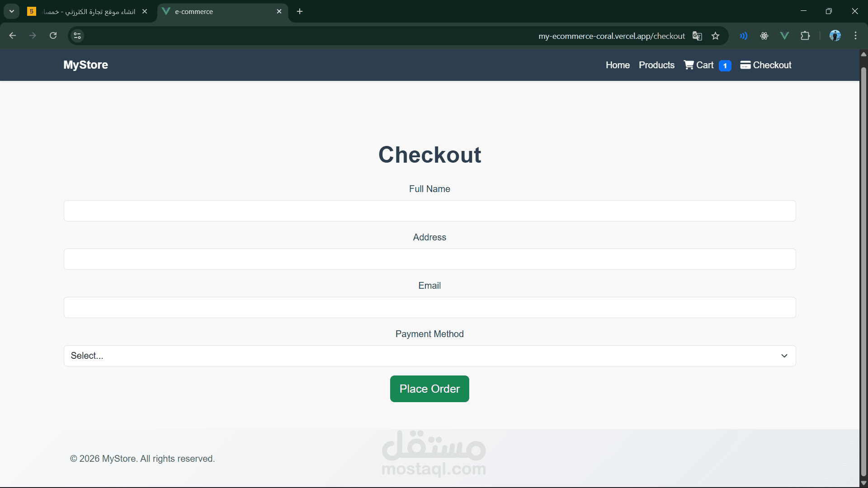
Task: Click the shopping cart icon in navbar
Action: tap(689, 65)
